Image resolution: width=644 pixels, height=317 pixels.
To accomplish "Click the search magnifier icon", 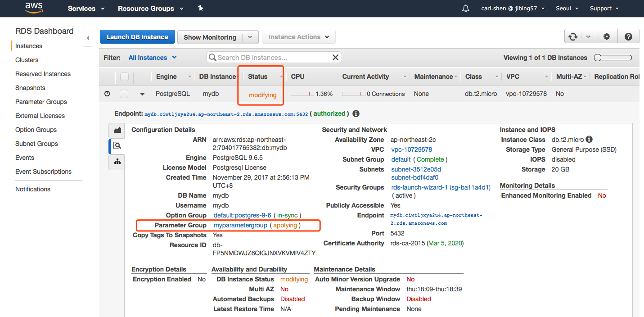I will [x=213, y=57].
